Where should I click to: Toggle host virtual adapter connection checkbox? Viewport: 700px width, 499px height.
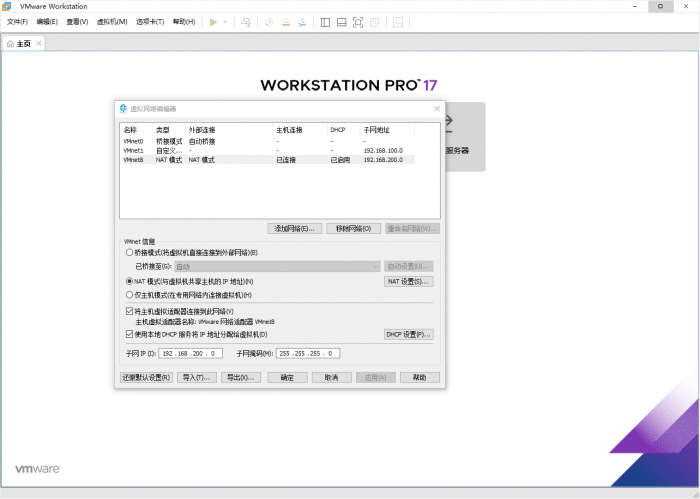point(129,312)
